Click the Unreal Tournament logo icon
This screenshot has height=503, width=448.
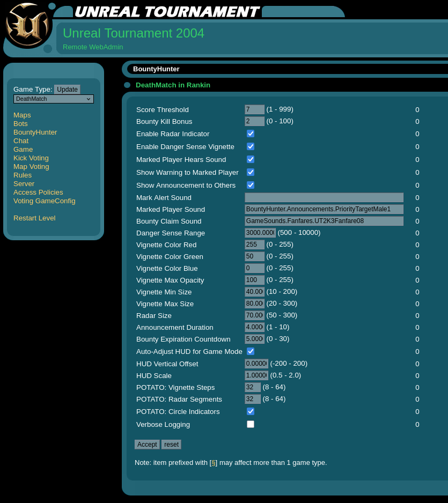pyautogui.click(x=28, y=27)
